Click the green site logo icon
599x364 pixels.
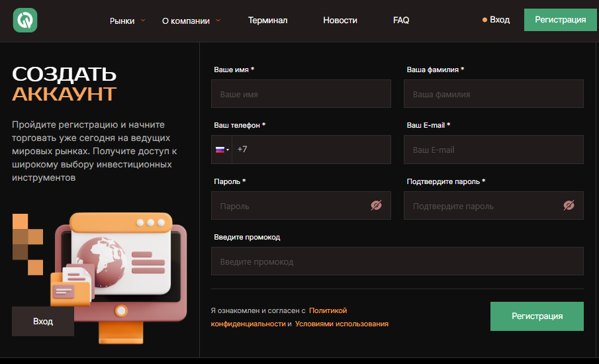coord(25,20)
